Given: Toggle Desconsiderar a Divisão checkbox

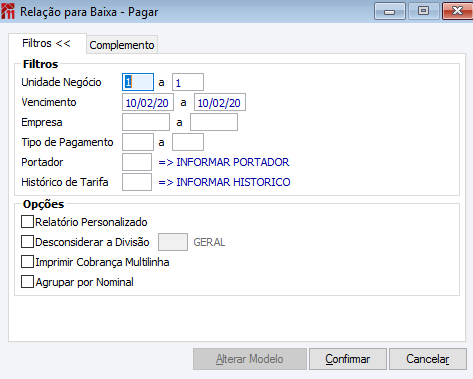Looking at the screenshot, I should coord(27,242).
